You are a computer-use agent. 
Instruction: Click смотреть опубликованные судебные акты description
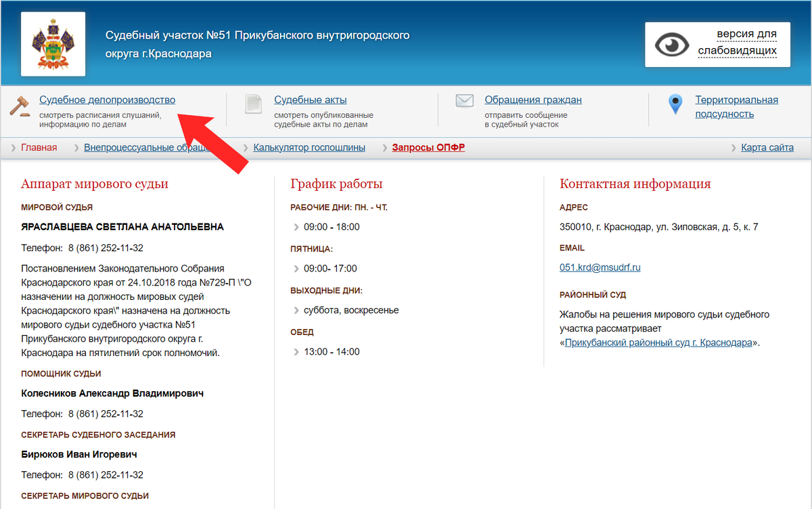pos(323,120)
